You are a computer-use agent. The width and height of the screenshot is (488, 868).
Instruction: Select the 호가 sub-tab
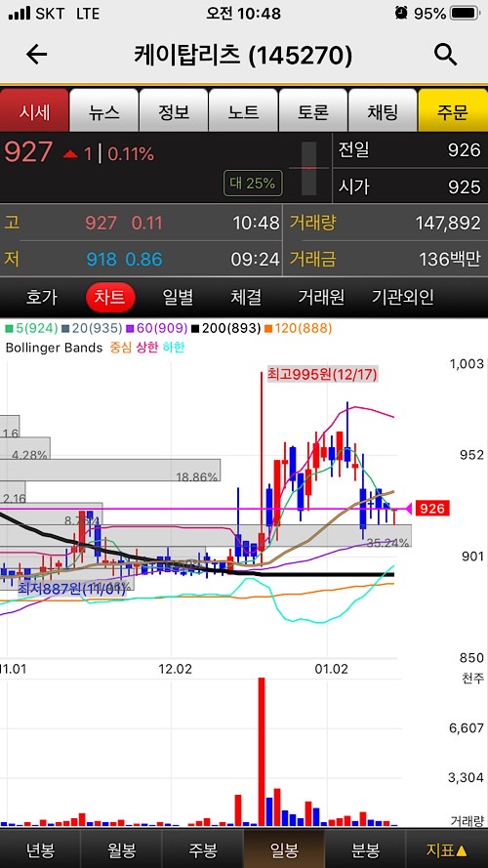click(x=42, y=297)
